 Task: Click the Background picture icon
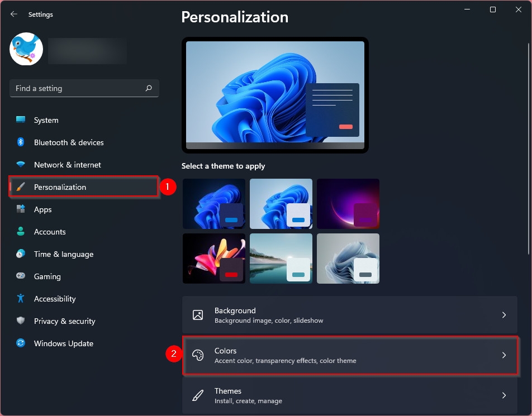(x=198, y=315)
